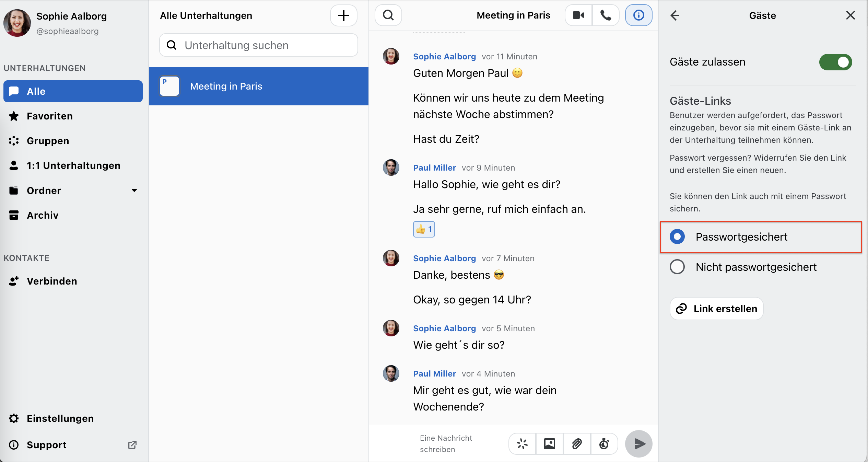Search within the Meeting in Paris chat

point(388,15)
